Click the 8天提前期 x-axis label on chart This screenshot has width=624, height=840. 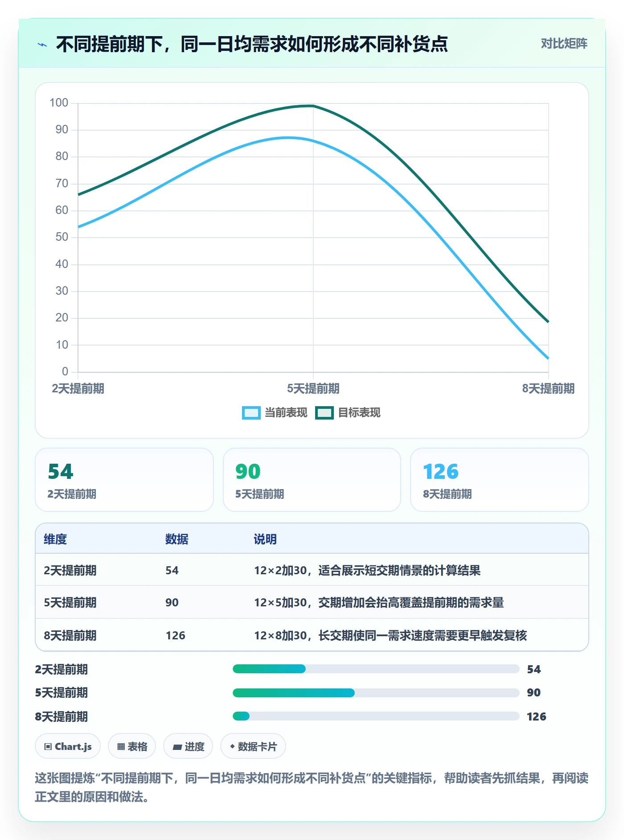[548, 388]
